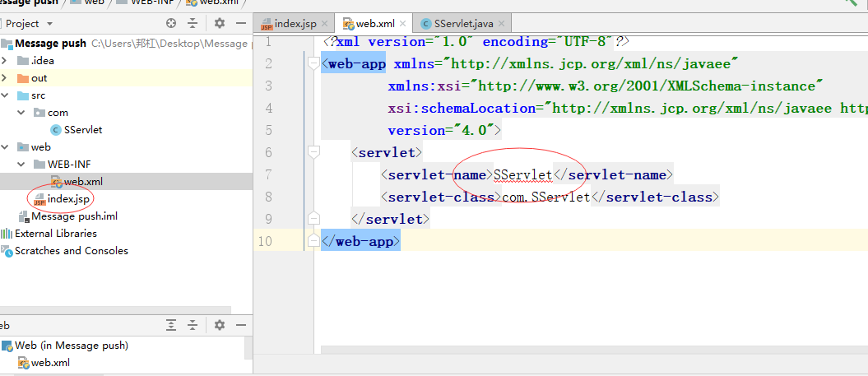Fold the servlet element at line 6
This screenshot has height=376, width=868.
click(x=313, y=151)
